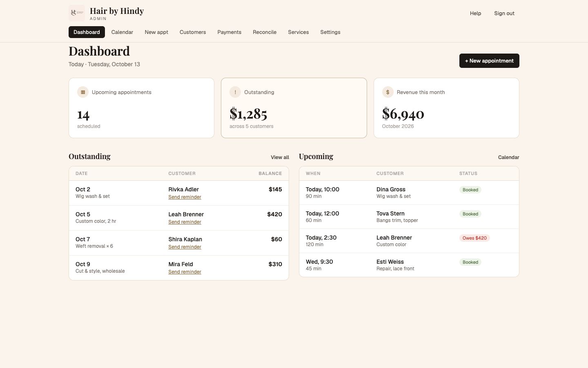588x368 pixels.
Task: Select the Settings tab
Action: 330,32
